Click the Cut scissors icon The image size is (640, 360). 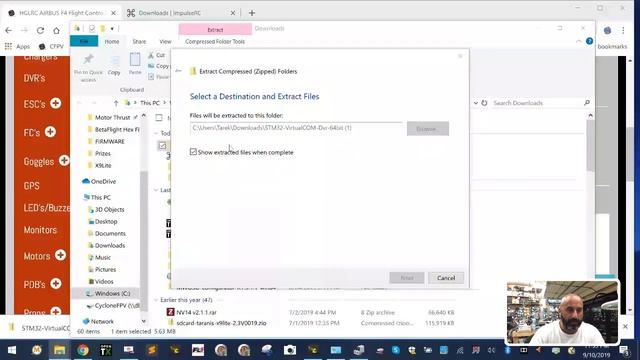click(x=151, y=55)
